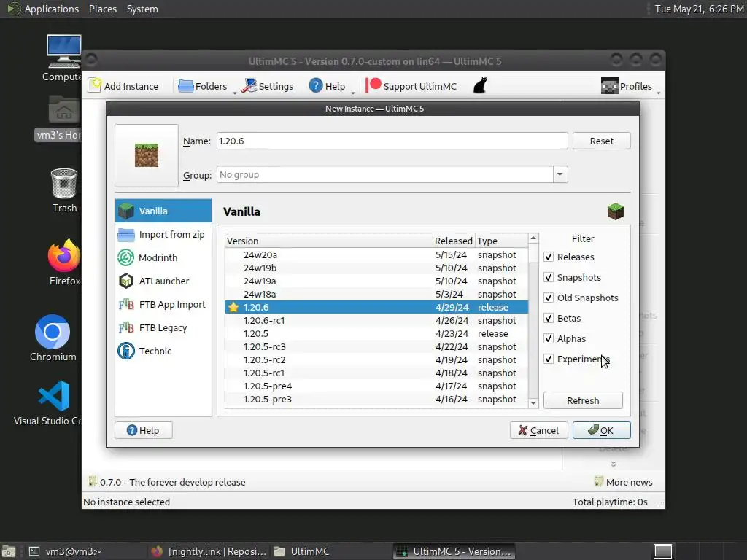Click the Name input field
The image size is (747, 560).
click(x=392, y=141)
